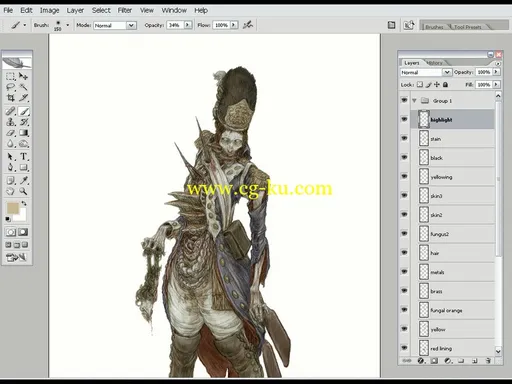The height and width of the screenshot is (384, 512).
Task: Reset to default black and white colors
Action: pyautogui.click(x=8, y=219)
